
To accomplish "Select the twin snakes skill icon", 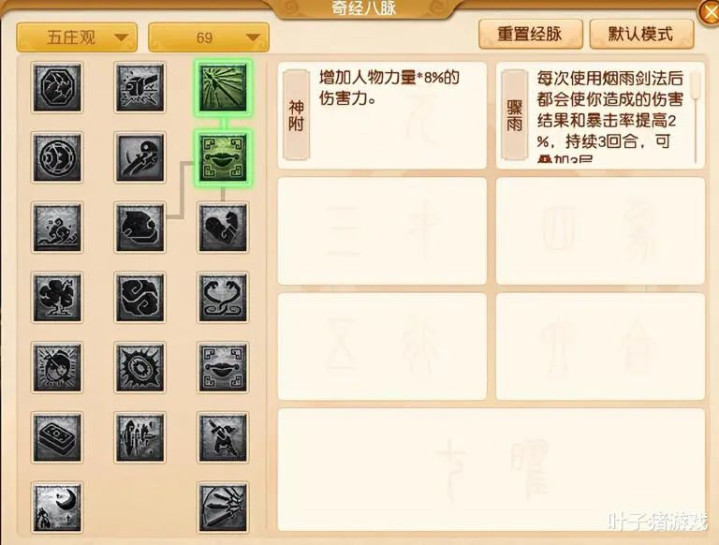I will (223, 297).
